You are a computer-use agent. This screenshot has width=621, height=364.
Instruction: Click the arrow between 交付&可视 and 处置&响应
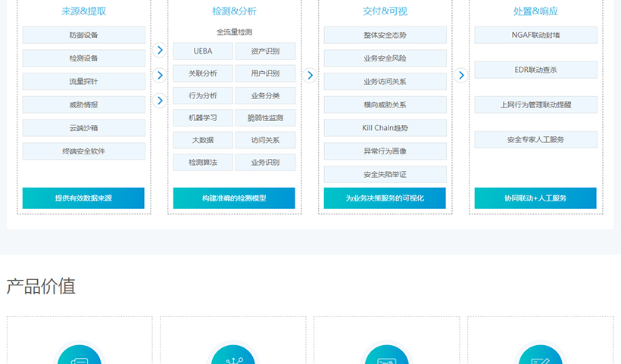click(x=460, y=75)
